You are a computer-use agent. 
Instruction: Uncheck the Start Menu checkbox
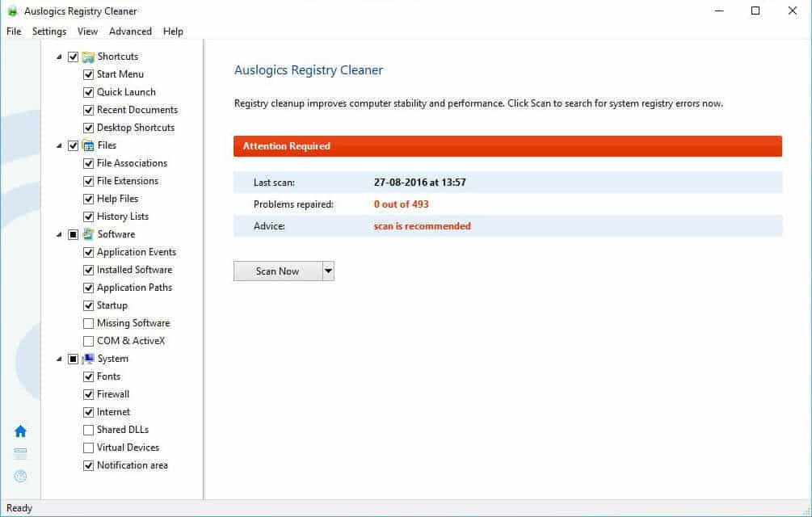(x=88, y=74)
